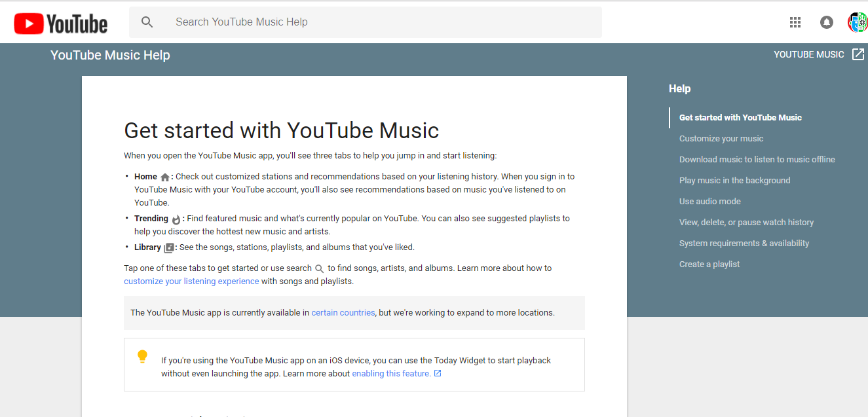Go to YouTube Music Help home title
This screenshot has width=868, height=417.
[110, 55]
